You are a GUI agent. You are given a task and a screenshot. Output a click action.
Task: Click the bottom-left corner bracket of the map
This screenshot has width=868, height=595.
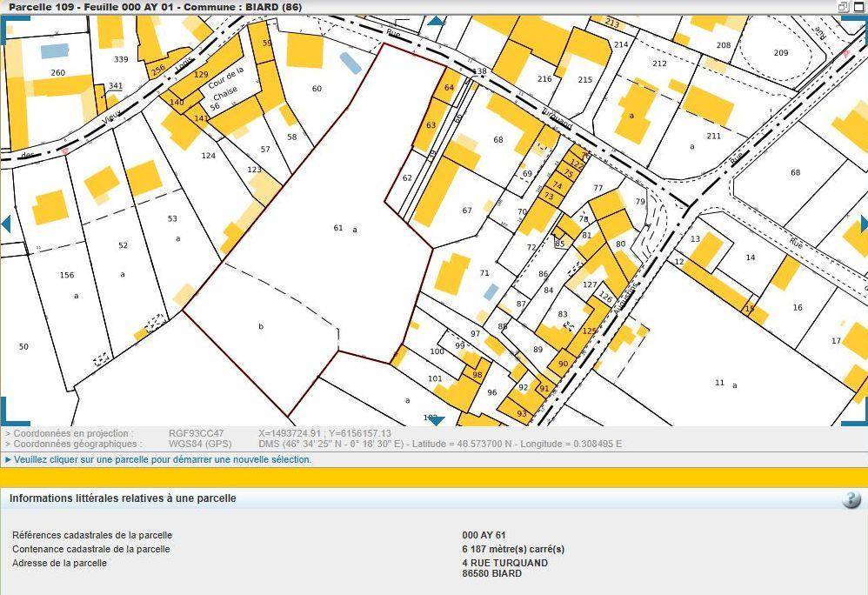(x=13, y=411)
